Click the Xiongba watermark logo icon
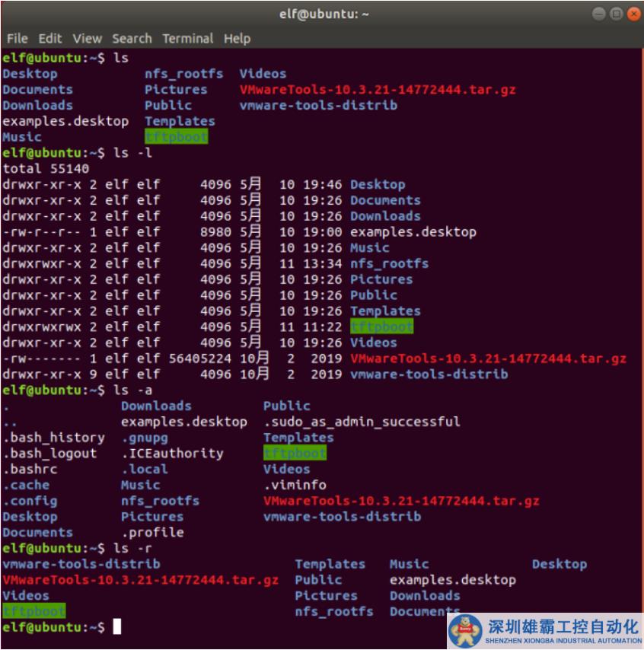The image size is (644, 650). 465,631
